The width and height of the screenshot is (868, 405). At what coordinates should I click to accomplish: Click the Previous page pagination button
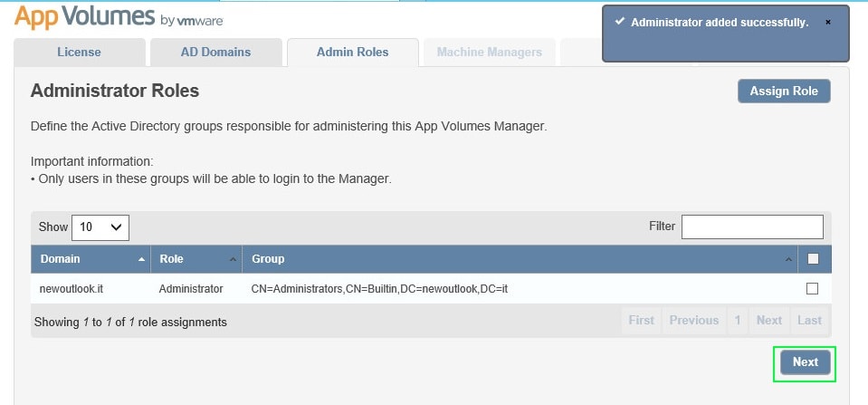693,321
